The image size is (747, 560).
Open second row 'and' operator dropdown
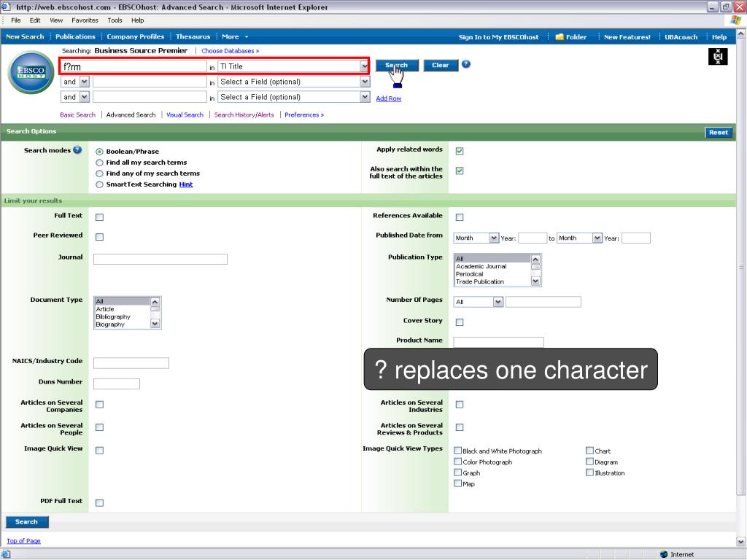85,82
